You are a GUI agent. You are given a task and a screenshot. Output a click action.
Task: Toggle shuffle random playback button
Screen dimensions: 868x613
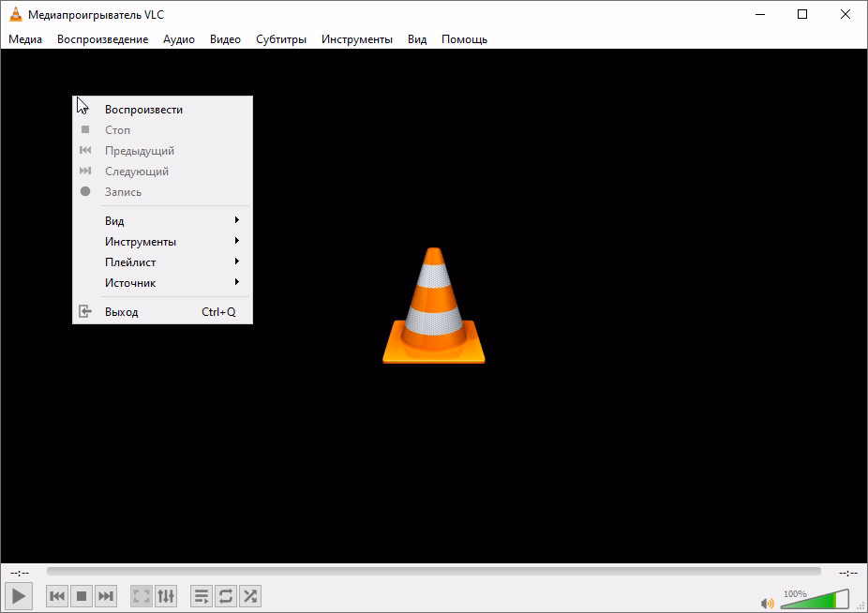click(x=250, y=596)
